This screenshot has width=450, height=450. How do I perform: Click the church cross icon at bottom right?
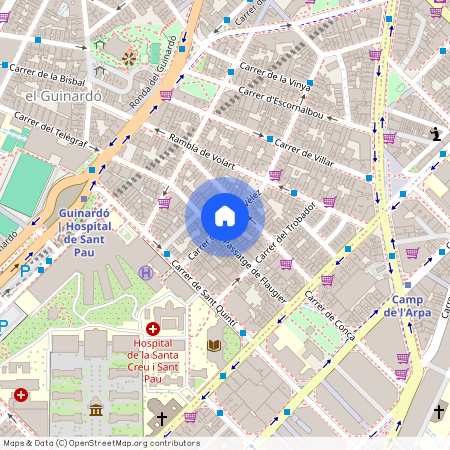point(439,412)
